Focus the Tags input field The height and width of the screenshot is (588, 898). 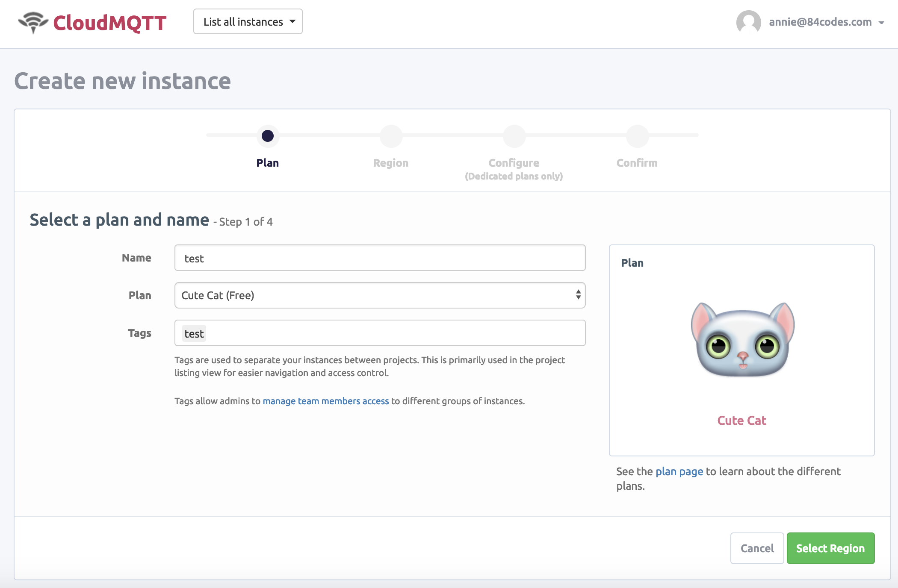pos(380,333)
